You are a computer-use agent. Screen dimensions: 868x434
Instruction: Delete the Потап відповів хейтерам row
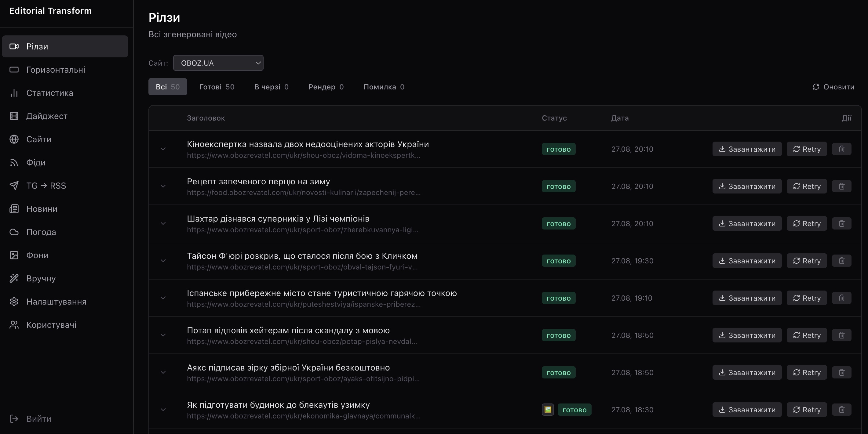(841, 335)
